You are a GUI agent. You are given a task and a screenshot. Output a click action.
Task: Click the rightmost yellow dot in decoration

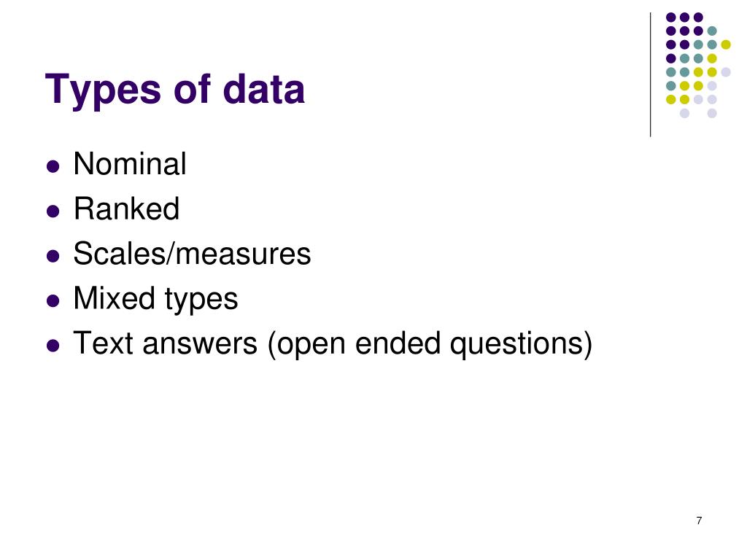pyautogui.click(x=726, y=44)
